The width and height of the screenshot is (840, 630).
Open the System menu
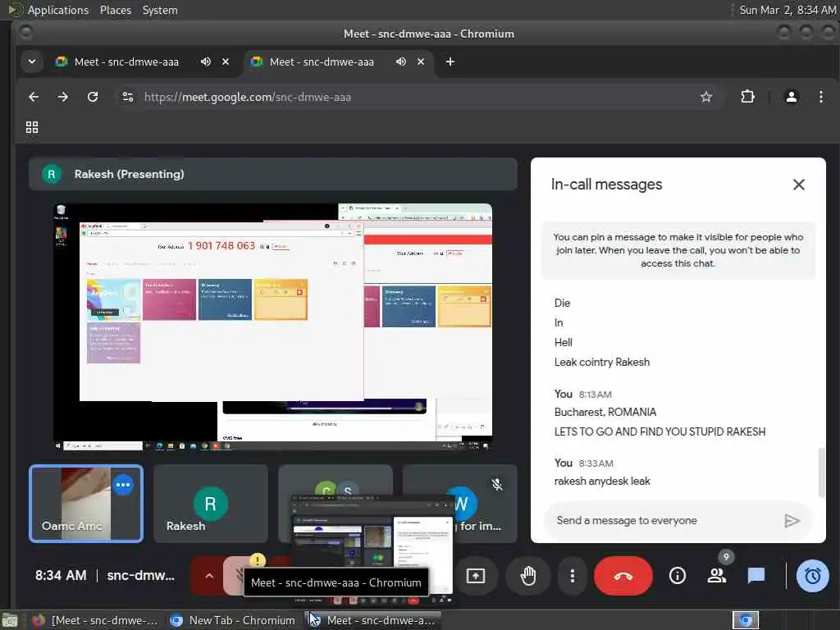pos(160,10)
